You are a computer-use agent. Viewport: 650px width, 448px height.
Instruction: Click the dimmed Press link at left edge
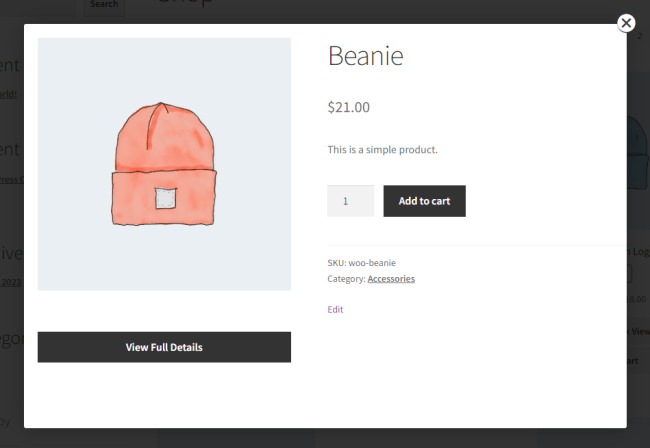[x=10, y=180]
